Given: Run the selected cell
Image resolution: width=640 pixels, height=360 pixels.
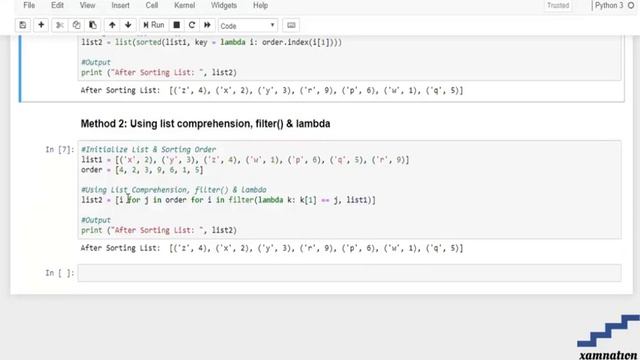Looking at the screenshot, I should coord(153,25).
